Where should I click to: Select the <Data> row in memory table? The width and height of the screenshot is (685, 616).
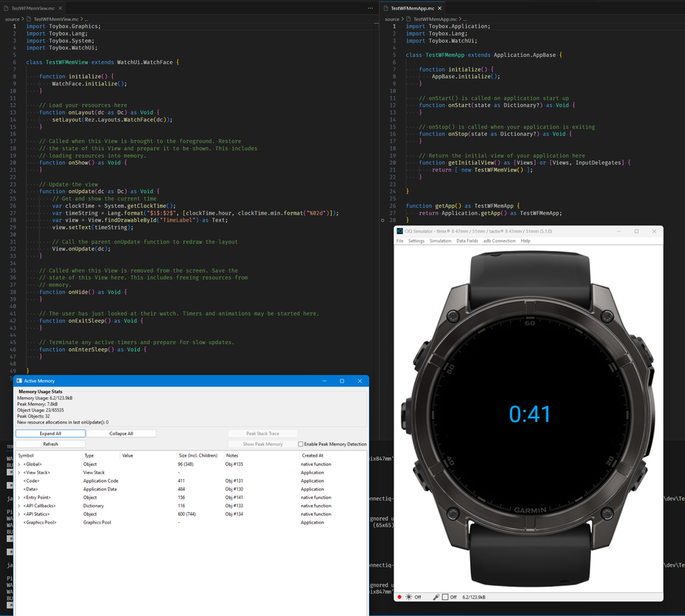coord(191,489)
